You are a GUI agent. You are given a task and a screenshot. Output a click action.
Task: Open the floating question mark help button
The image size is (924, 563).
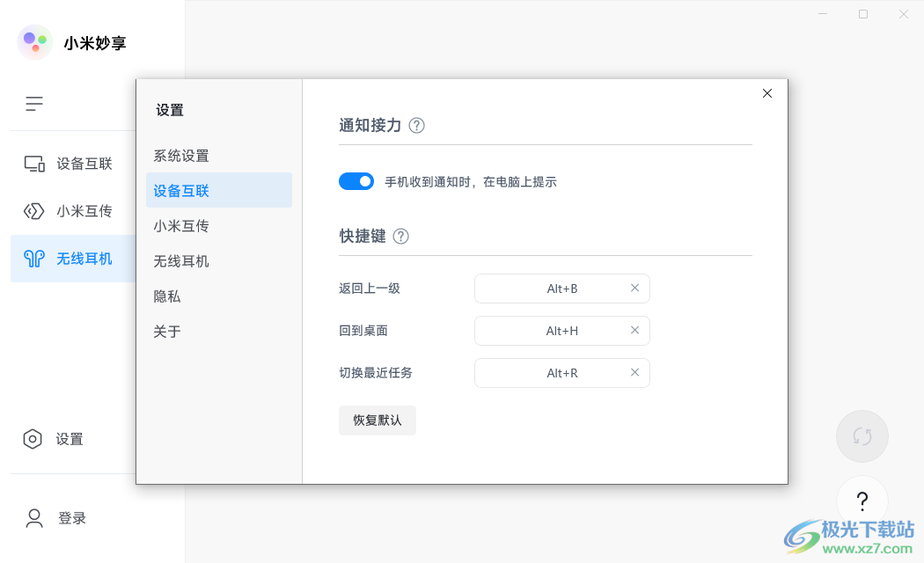coord(862,501)
